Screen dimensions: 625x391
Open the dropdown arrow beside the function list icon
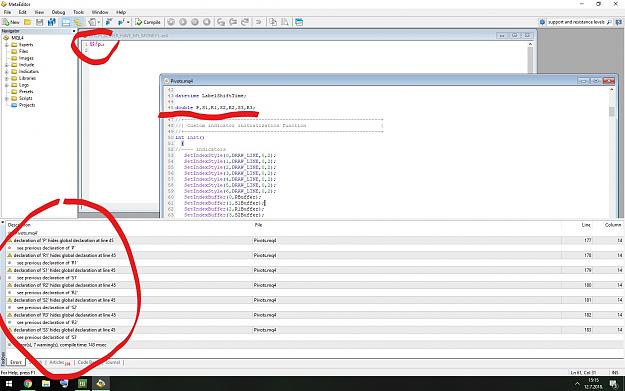(128, 22)
